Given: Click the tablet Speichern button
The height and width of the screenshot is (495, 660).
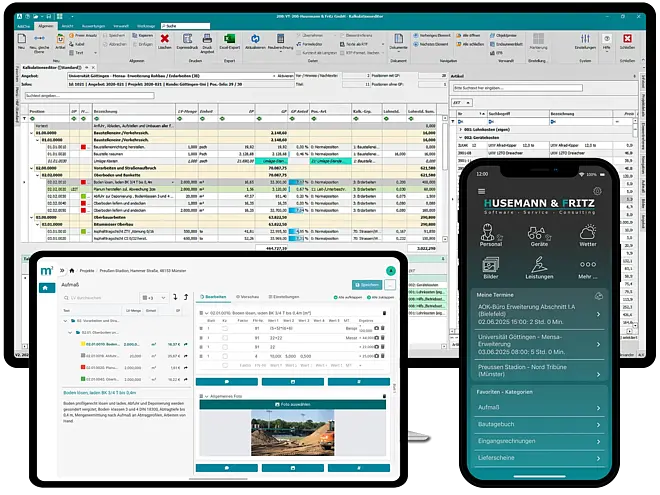Looking at the screenshot, I should 367,285.
